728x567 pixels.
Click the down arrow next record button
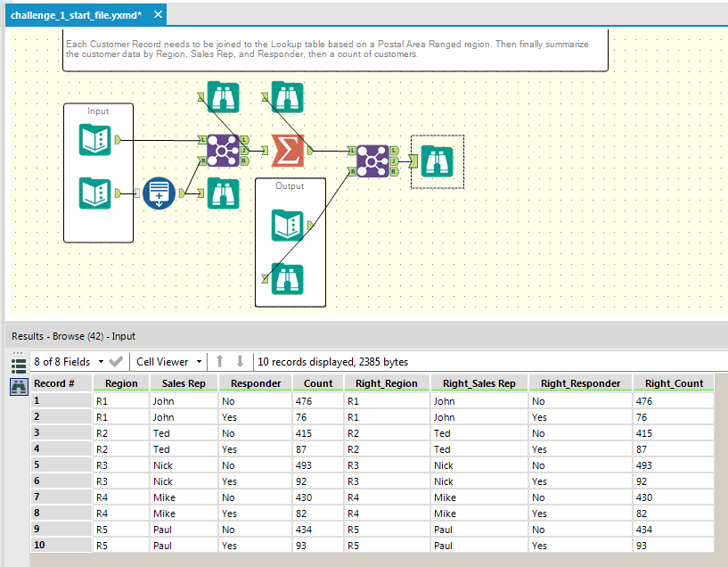240,362
